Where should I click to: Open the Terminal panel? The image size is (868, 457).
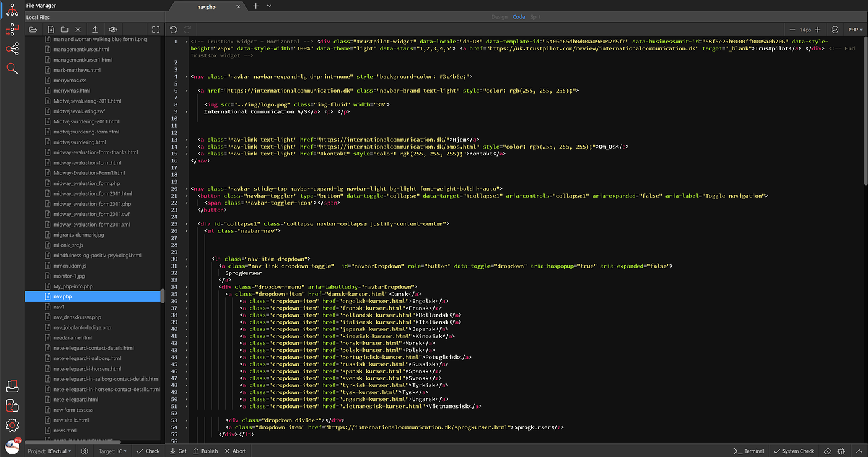749,451
